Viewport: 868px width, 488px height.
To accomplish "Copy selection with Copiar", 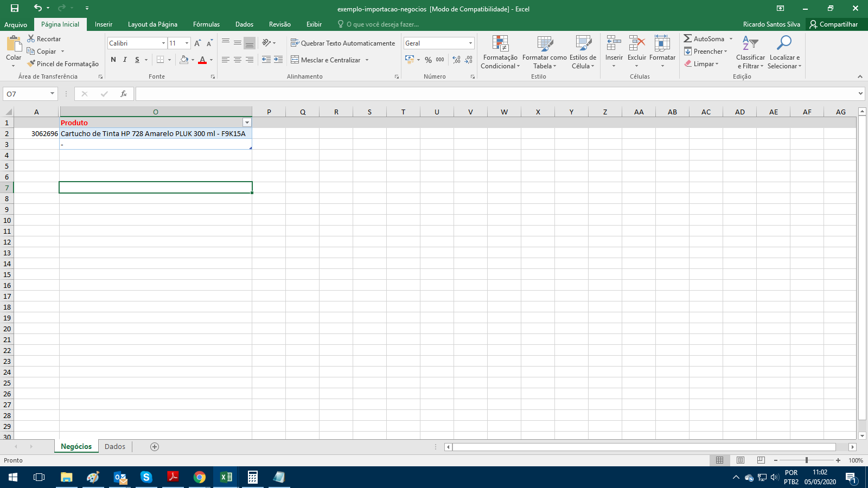I will point(42,52).
